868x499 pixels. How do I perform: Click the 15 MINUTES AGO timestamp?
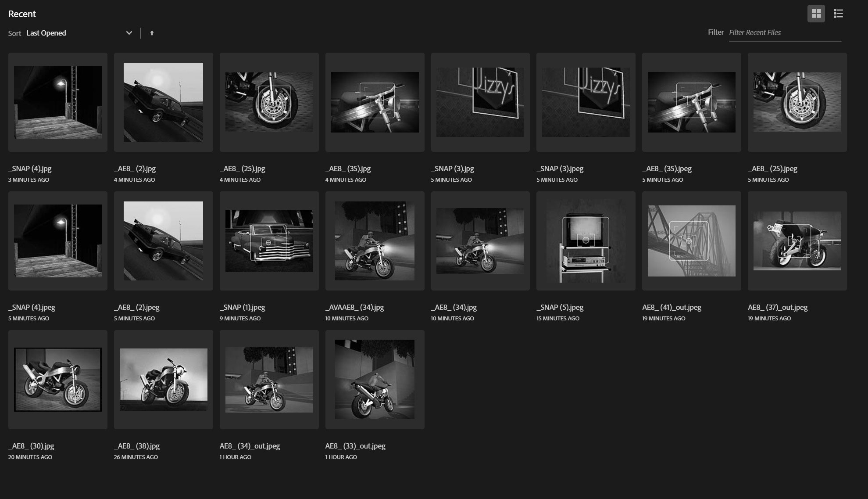[x=558, y=318]
